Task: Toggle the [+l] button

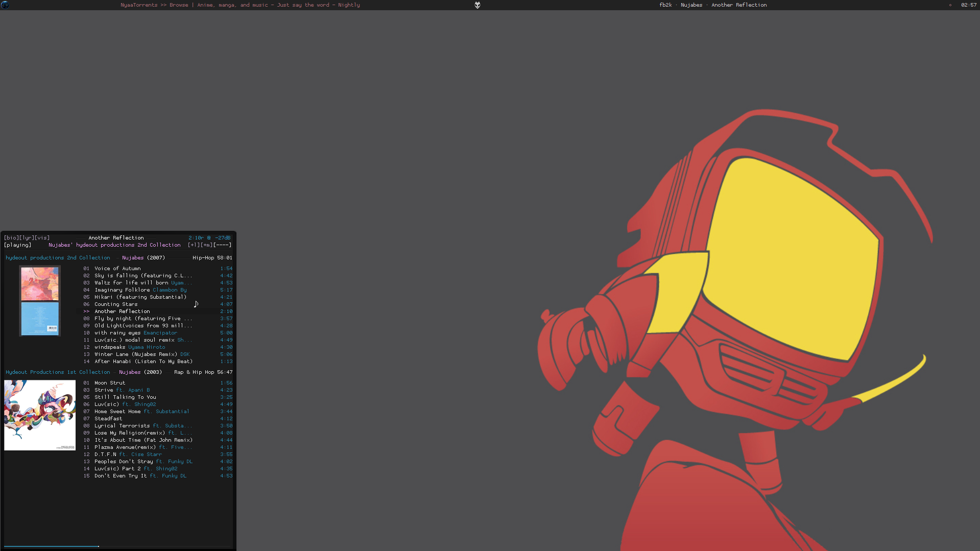Action: [194, 245]
